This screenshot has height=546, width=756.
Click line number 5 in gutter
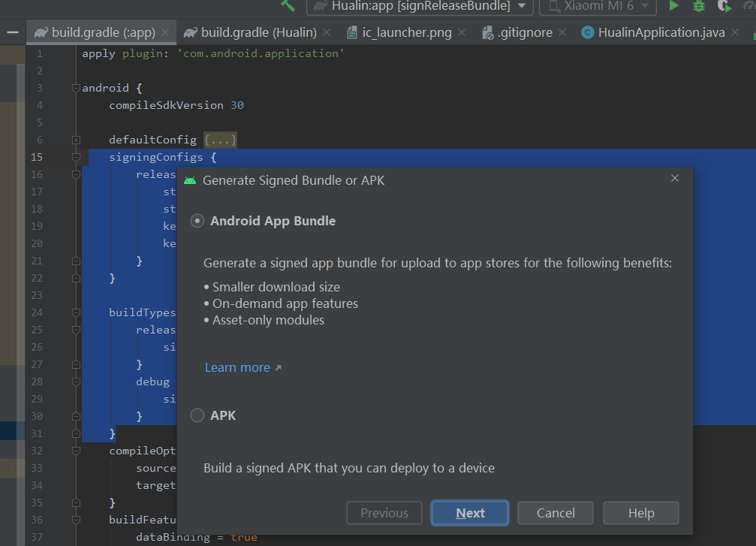(x=40, y=122)
